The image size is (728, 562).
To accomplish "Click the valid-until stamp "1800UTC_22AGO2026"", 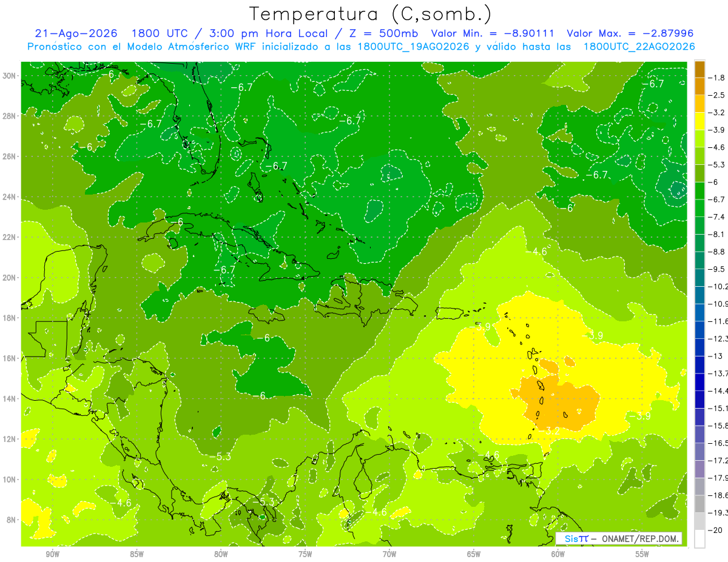I will click(639, 46).
